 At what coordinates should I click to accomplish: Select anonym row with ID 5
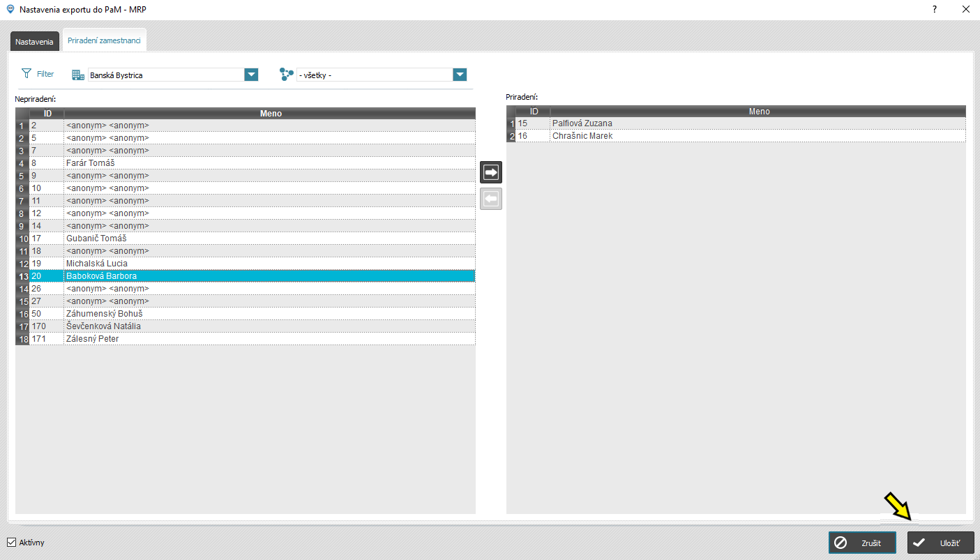[246, 138]
